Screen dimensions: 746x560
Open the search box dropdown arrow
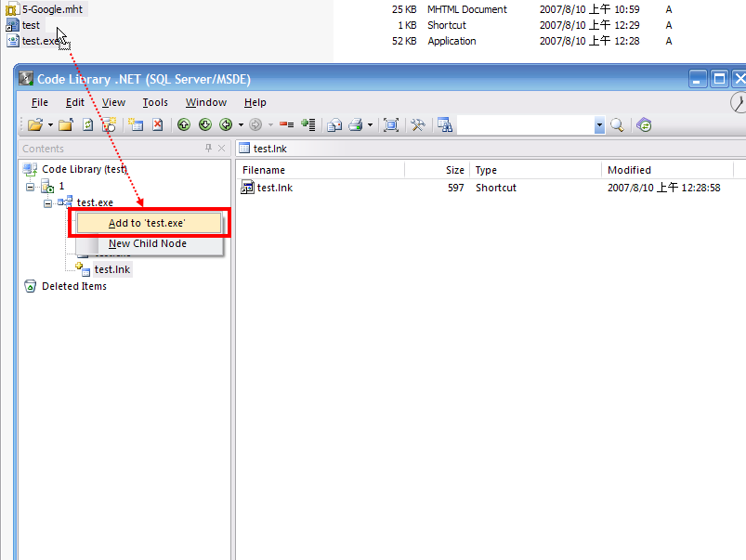[599, 125]
